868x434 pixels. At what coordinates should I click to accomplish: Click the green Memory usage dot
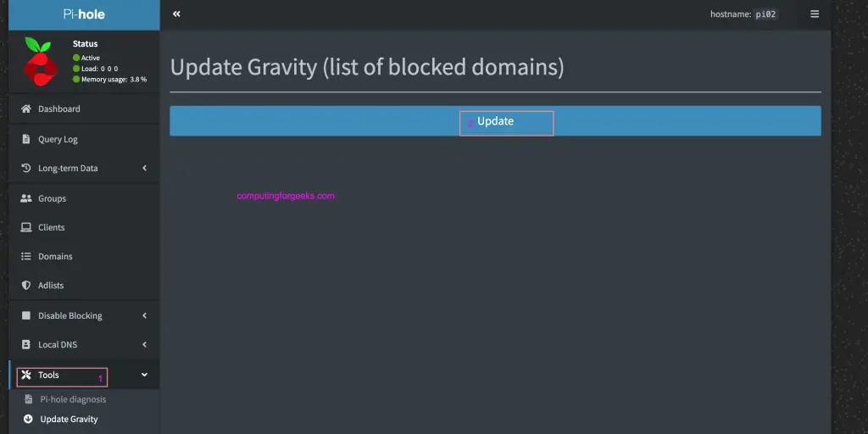coord(76,79)
